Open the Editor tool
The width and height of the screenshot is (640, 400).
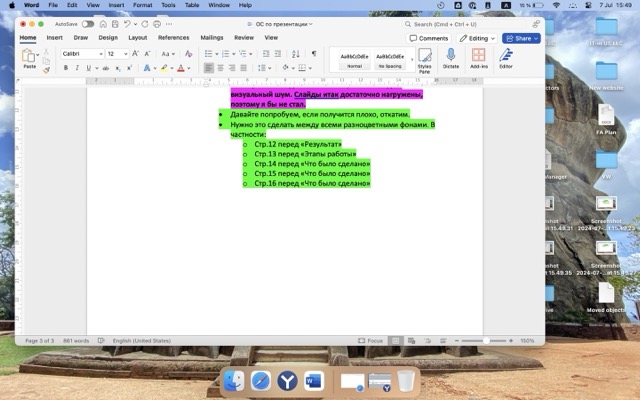tap(506, 58)
